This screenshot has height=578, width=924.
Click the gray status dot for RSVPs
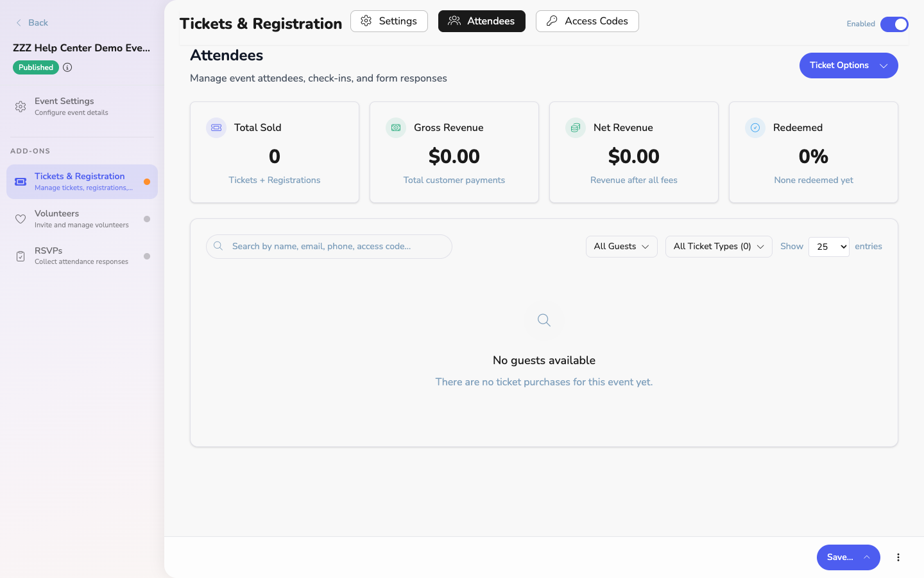pos(147,256)
